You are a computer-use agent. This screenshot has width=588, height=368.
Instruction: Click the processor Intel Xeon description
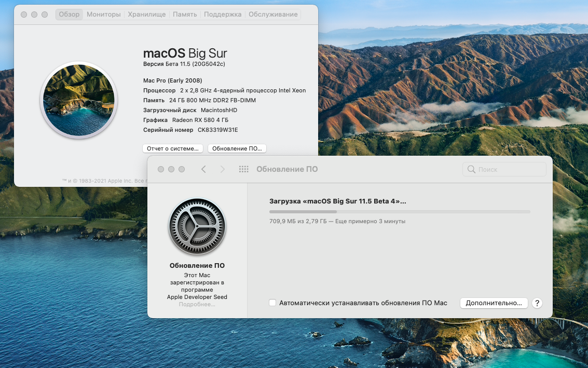click(x=243, y=90)
